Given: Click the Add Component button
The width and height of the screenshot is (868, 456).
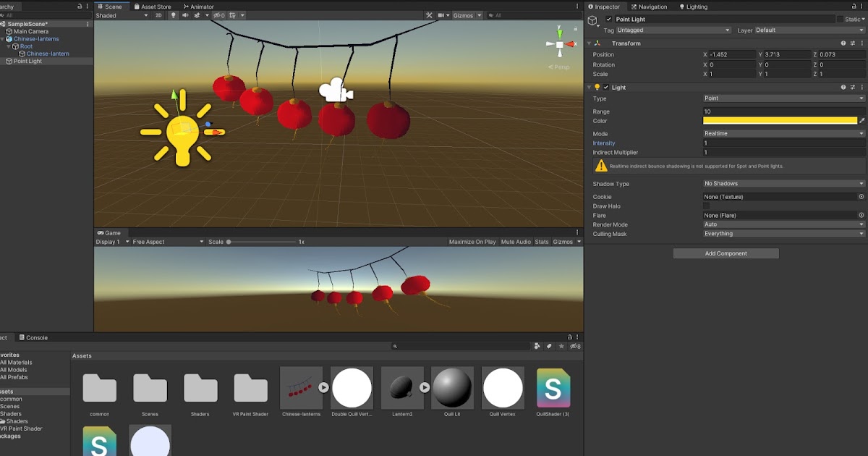Looking at the screenshot, I should click(726, 253).
